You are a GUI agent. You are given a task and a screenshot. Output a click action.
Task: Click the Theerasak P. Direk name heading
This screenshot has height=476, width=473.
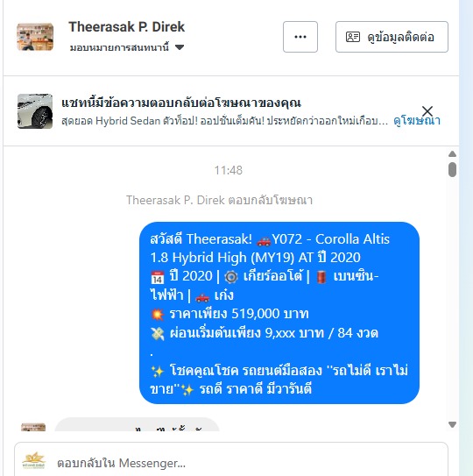click(126, 27)
